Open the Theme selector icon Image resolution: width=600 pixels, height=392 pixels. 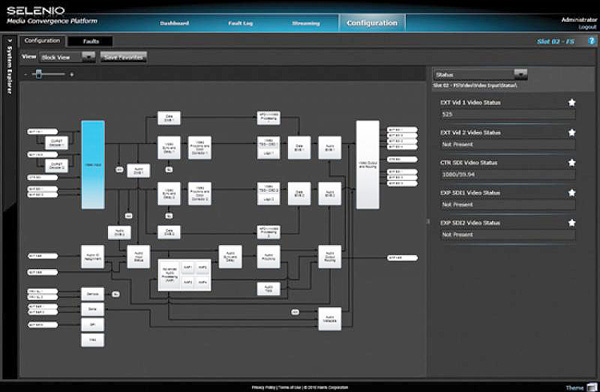(592, 387)
